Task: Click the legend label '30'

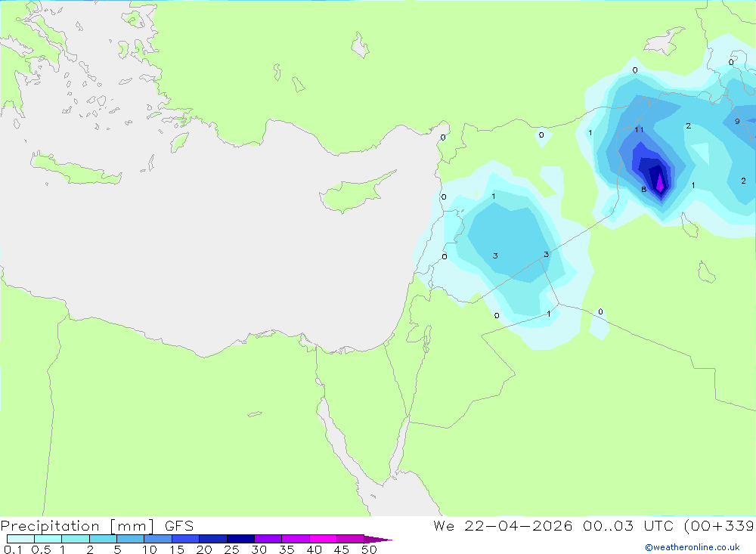Action: (259, 549)
